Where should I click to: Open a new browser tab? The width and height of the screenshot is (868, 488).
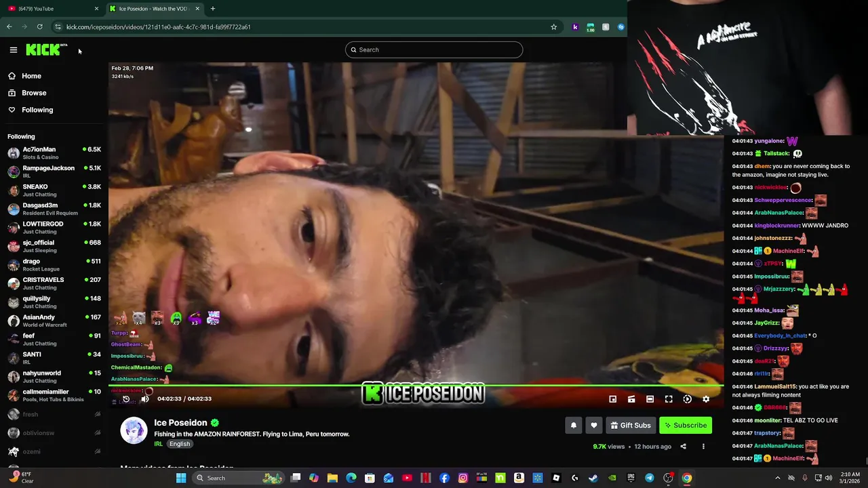pos(213,8)
